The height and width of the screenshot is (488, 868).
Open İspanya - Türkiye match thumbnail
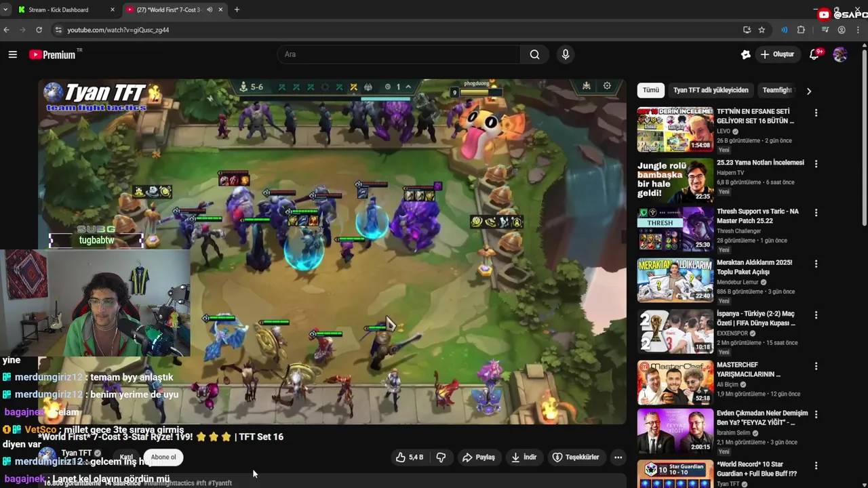coord(675,331)
